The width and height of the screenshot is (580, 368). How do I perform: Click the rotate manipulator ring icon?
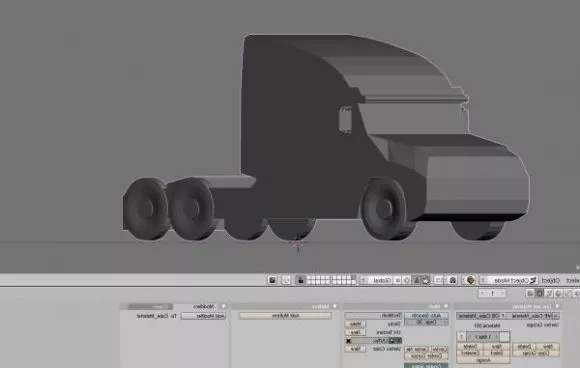407,280
